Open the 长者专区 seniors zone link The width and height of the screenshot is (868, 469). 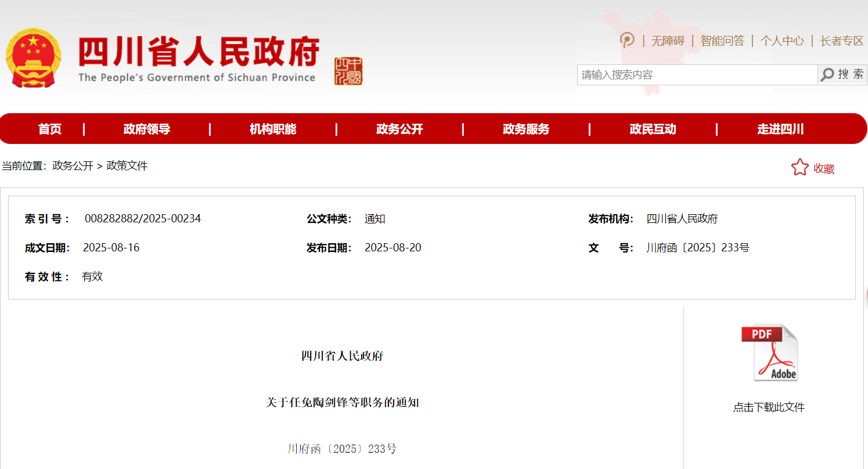click(x=842, y=41)
